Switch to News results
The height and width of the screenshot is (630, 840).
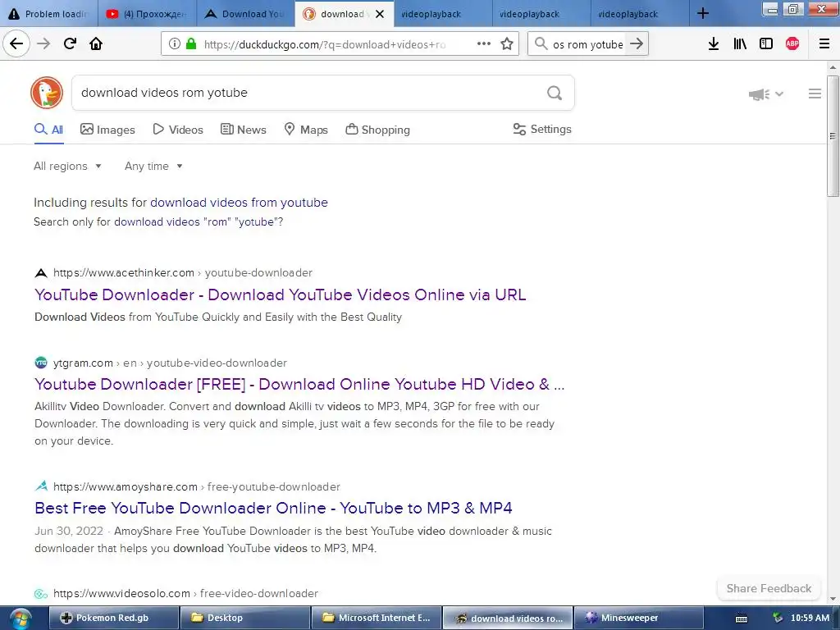pyautogui.click(x=243, y=130)
